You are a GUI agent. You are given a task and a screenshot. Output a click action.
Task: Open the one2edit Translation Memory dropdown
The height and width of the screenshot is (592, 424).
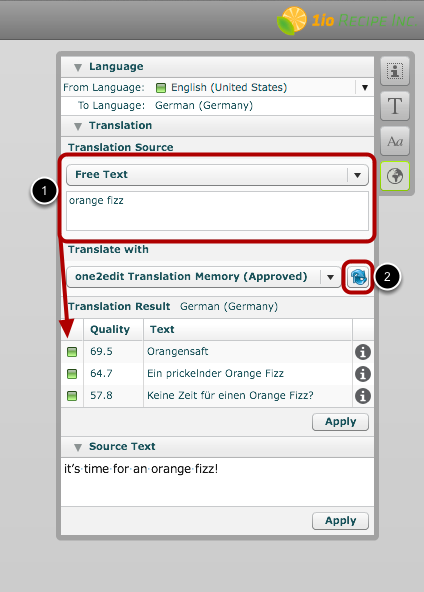(204, 277)
